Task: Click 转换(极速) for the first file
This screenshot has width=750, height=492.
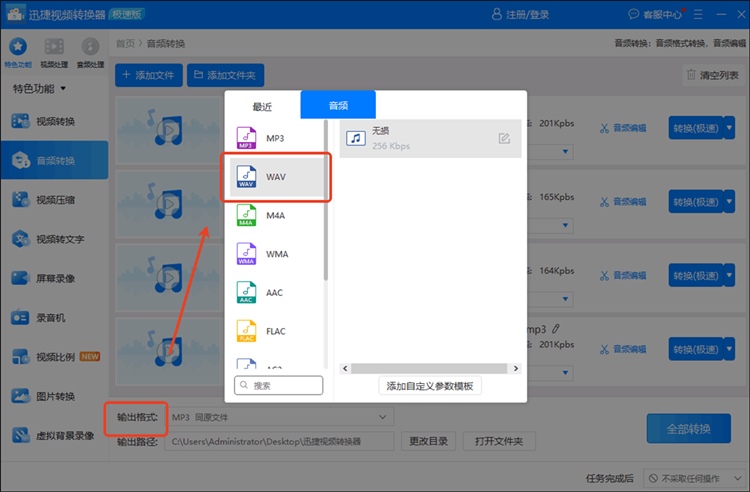Action: click(x=696, y=128)
